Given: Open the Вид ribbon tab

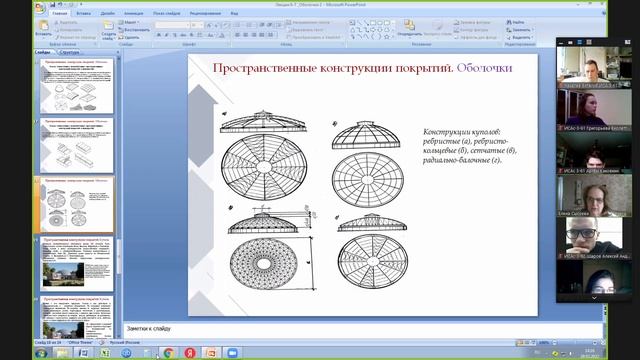Looking at the screenshot, I should [x=234, y=13].
